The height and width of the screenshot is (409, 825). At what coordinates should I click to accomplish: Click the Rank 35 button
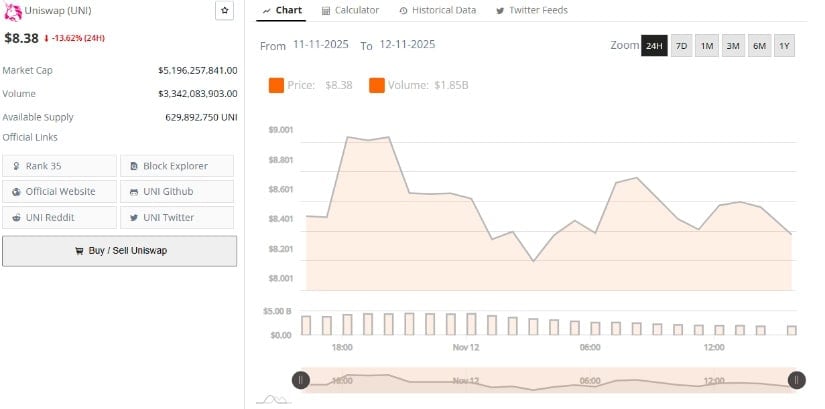click(59, 166)
